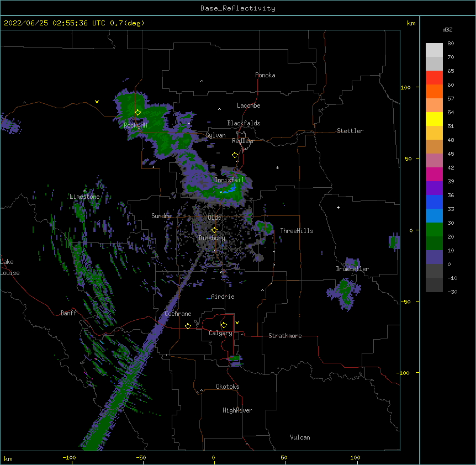Click the Calgary city label
The image size is (476, 465).
(220, 333)
